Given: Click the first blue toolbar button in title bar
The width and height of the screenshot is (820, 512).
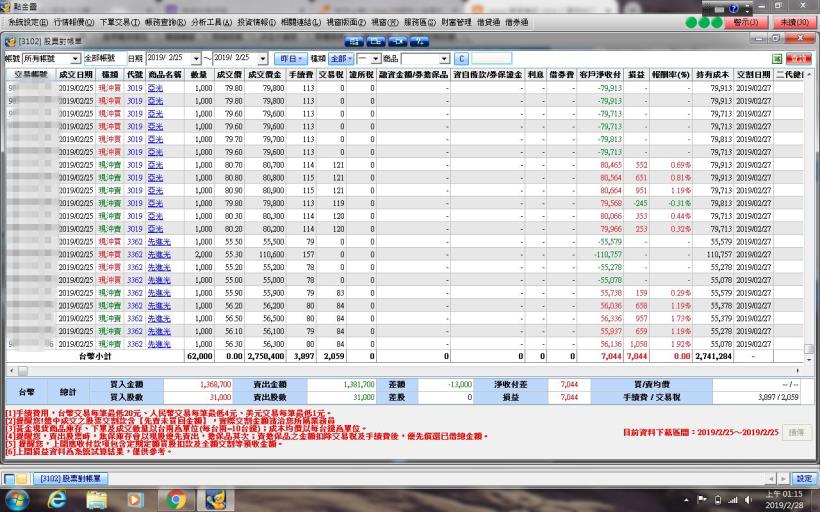Looking at the screenshot, I should click(x=354, y=41).
